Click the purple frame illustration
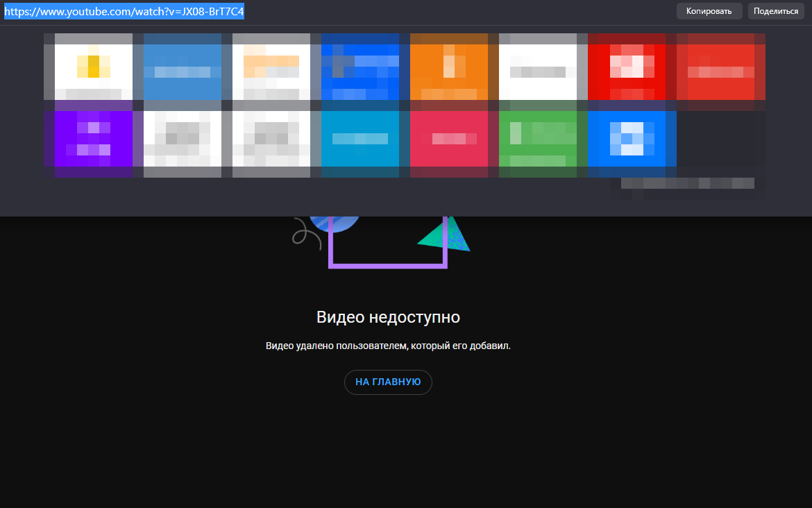Image resolution: width=812 pixels, height=508 pixels. click(388, 264)
